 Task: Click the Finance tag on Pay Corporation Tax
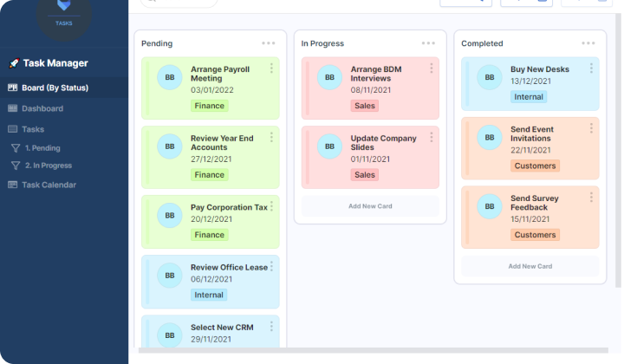click(x=209, y=235)
